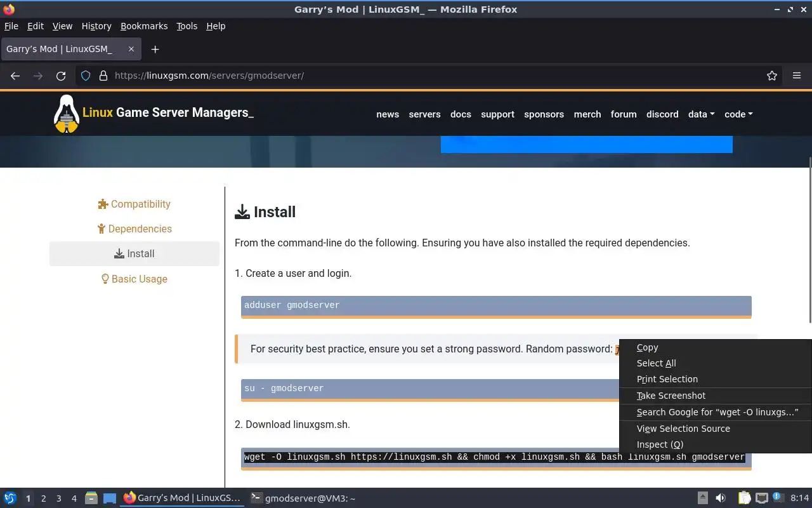This screenshot has height=508, width=812.
Task: Open the sponsors link in the navbar
Action: pyautogui.click(x=544, y=114)
